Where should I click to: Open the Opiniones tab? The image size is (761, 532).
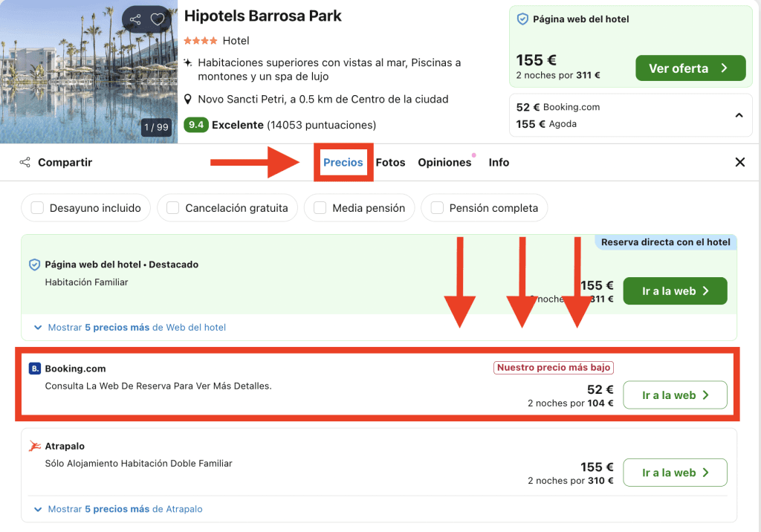(x=444, y=163)
